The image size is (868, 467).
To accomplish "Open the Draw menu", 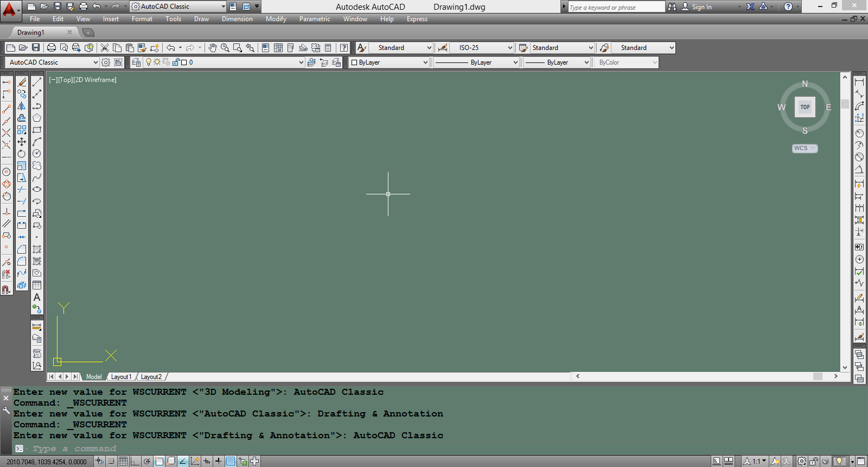I will coord(201,19).
